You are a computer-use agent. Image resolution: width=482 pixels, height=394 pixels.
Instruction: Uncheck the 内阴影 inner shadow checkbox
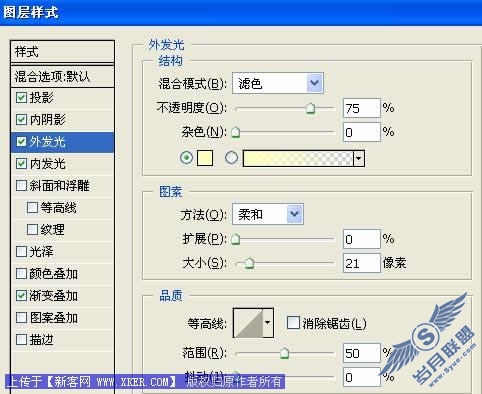pyautogui.click(x=21, y=120)
